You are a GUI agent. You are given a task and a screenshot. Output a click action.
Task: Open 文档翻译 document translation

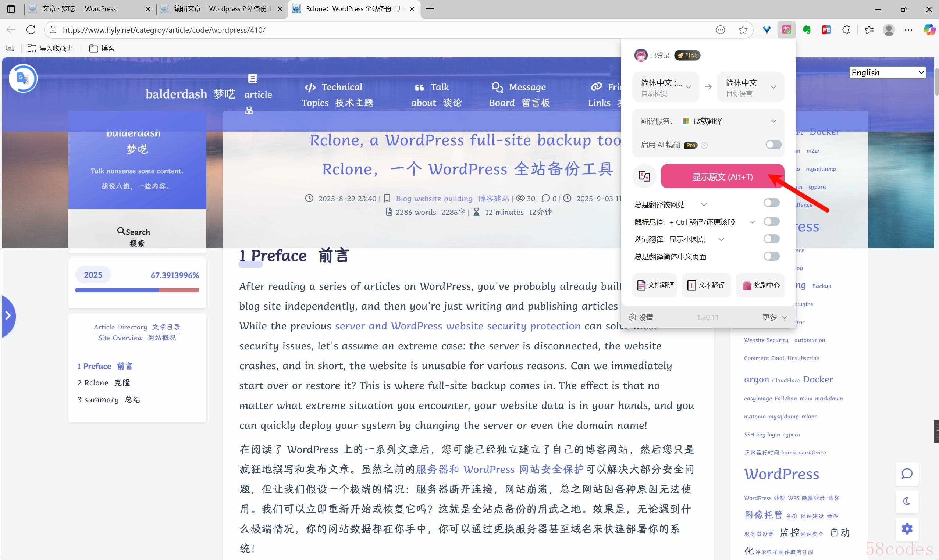pos(655,285)
